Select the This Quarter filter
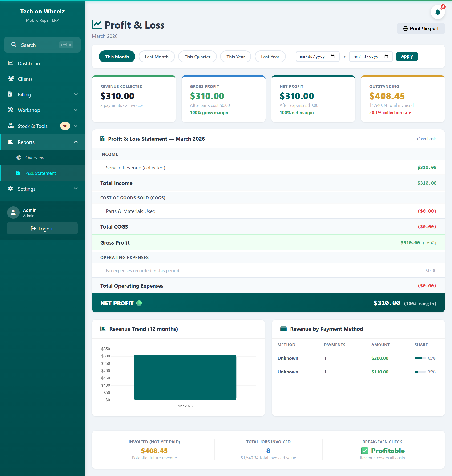This screenshot has width=452, height=476. pos(197,56)
